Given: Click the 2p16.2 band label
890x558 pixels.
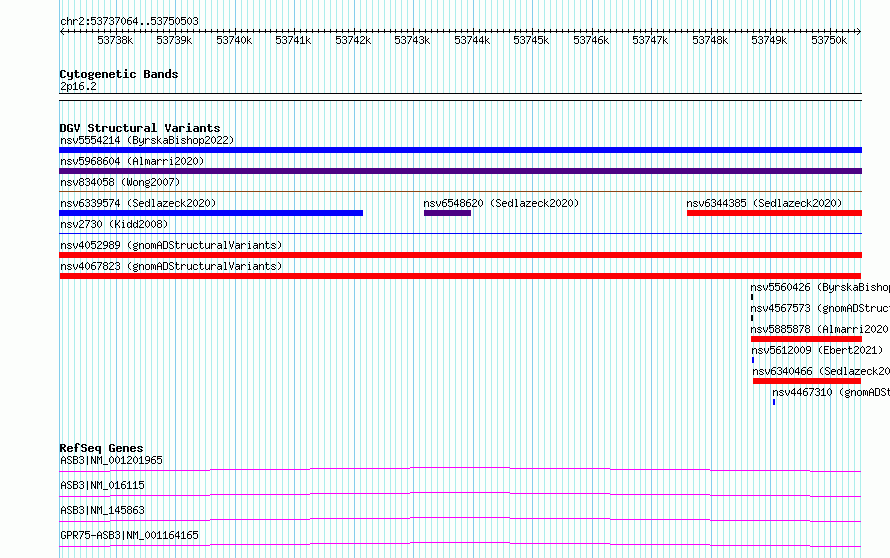Looking at the screenshot, I should click(78, 86).
